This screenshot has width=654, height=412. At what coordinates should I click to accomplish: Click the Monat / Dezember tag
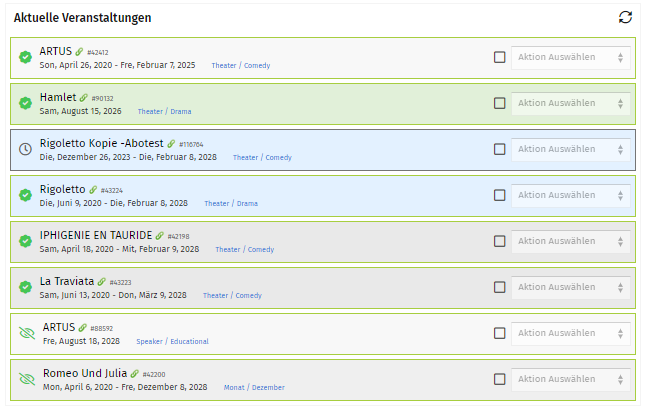(252, 388)
